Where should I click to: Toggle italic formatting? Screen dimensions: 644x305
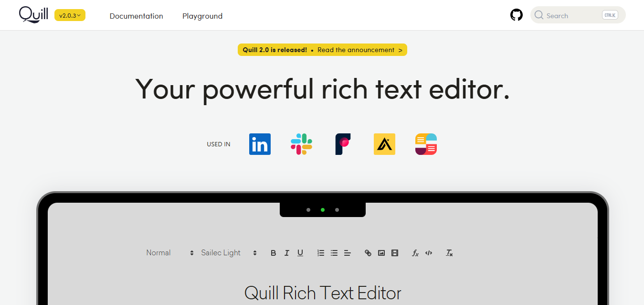(x=287, y=253)
